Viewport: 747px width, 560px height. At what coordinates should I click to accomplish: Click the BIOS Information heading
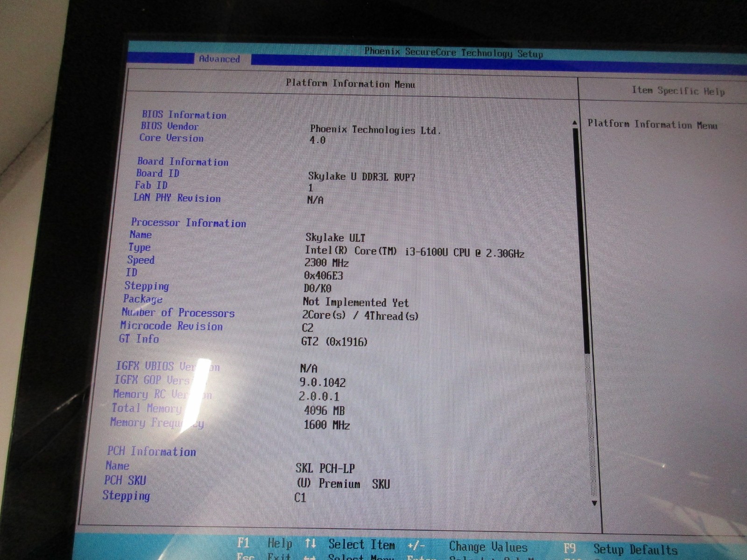pos(184,114)
